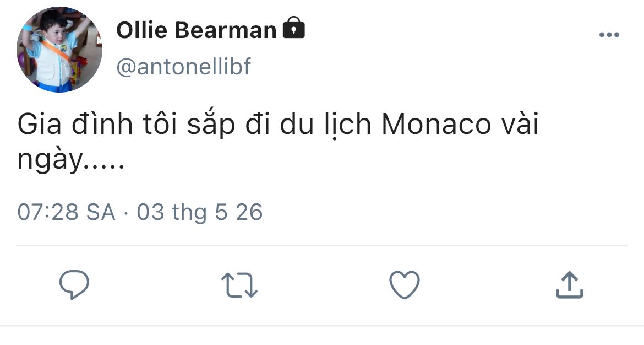Screen dimensions: 644x345
Task: Like the tweet with the heart icon
Action: [x=405, y=285]
